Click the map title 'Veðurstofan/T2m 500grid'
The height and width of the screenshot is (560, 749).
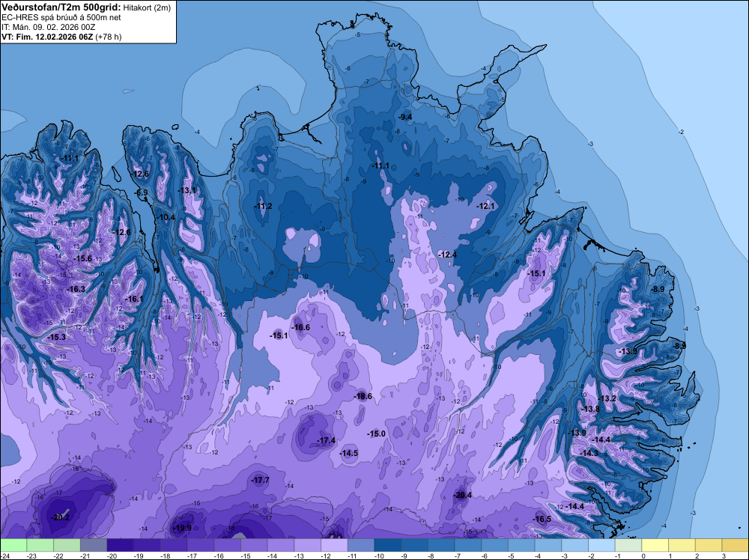tap(61, 7)
